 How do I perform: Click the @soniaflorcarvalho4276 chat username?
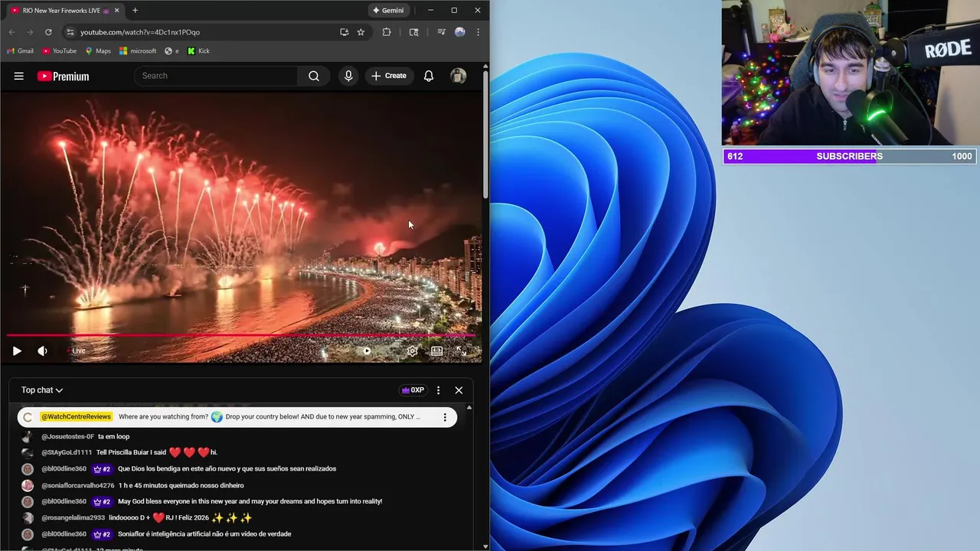click(77, 485)
